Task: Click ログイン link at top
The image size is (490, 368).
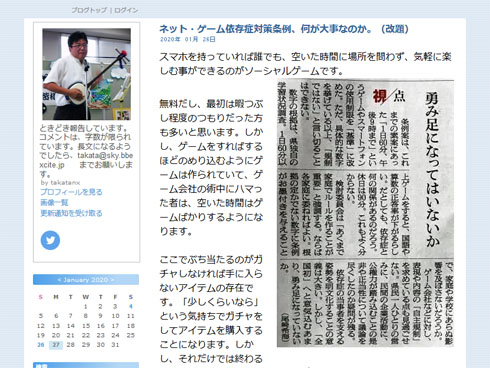Action: click(x=126, y=10)
